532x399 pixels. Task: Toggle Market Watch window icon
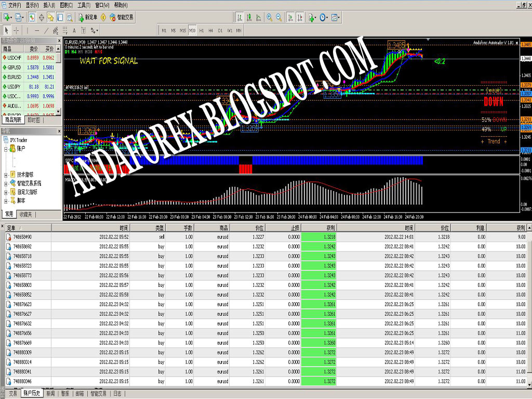click(x=32, y=17)
